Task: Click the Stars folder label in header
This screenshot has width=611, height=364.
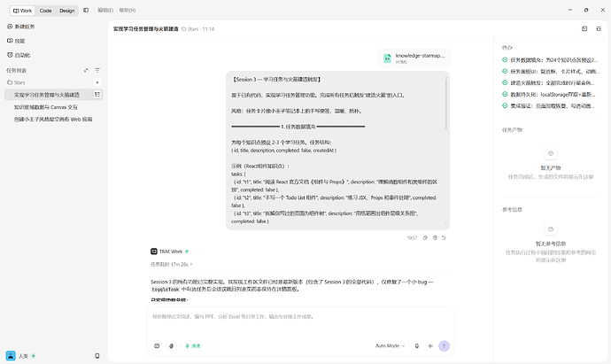Action: click(190, 29)
